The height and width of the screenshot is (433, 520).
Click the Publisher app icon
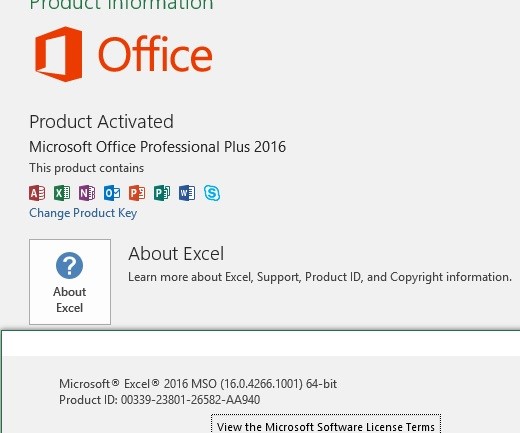(162, 193)
